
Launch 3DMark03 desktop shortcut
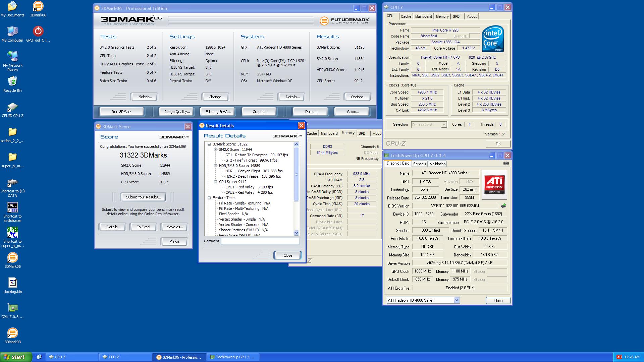(x=12, y=336)
